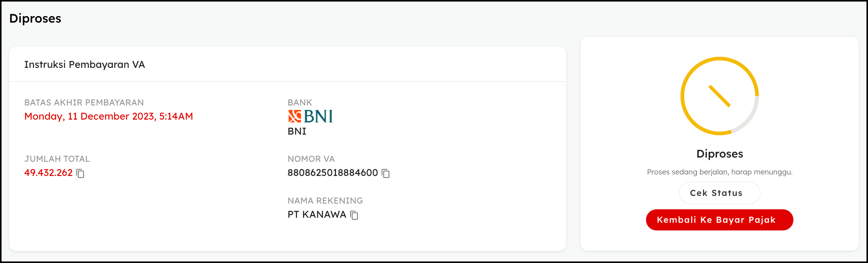868x263 pixels.
Task: Copy the total amount 49.432.262
Action: point(80,173)
